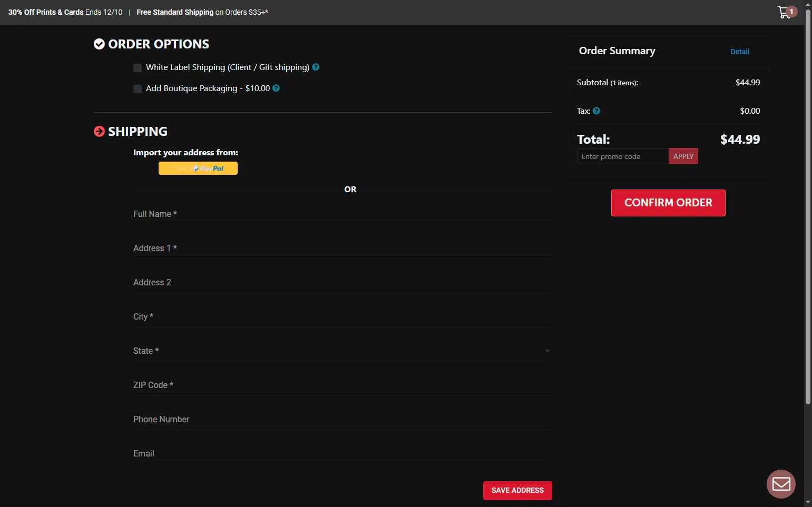Enable White Label Shipping checkbox
Viewport: 812px width, 507px height.
(x=138, y=68)
